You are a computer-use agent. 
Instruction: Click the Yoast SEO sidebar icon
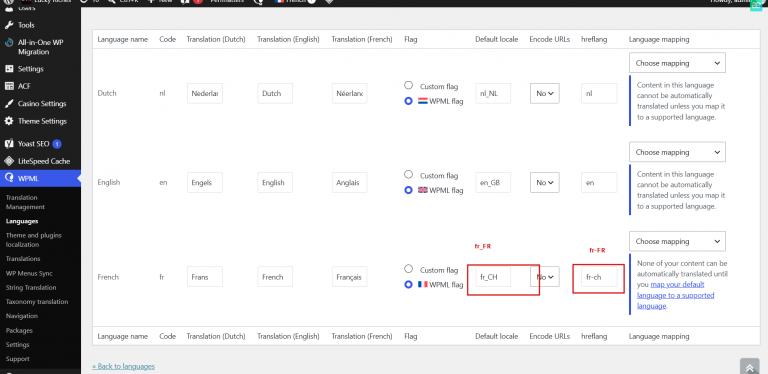(x=9, y=144)
